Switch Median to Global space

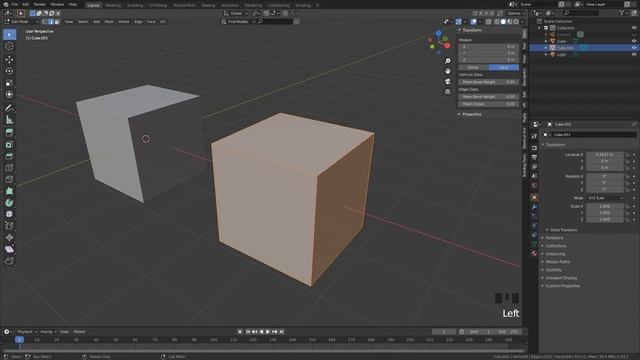click(473, 67)
